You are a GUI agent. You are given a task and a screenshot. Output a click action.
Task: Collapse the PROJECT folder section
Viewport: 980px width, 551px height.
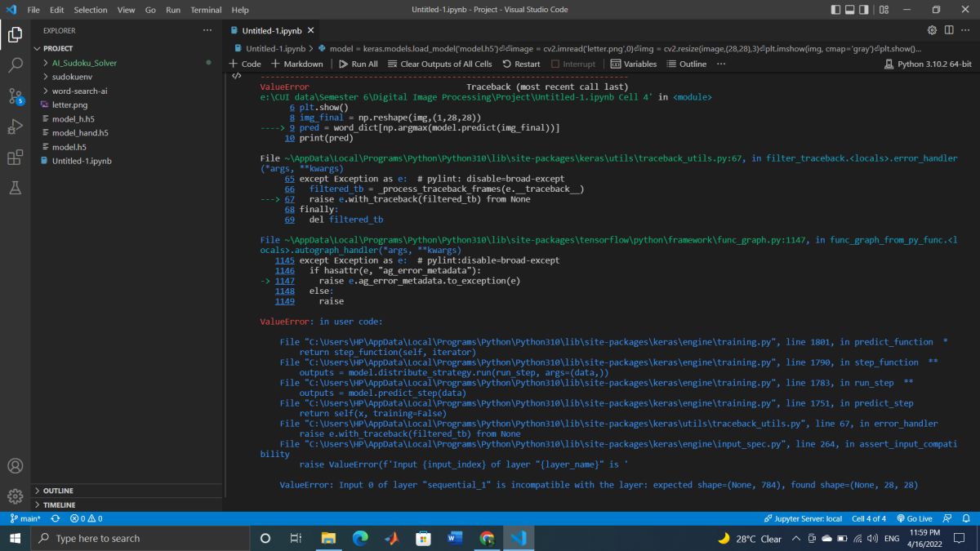coord(127,48)
